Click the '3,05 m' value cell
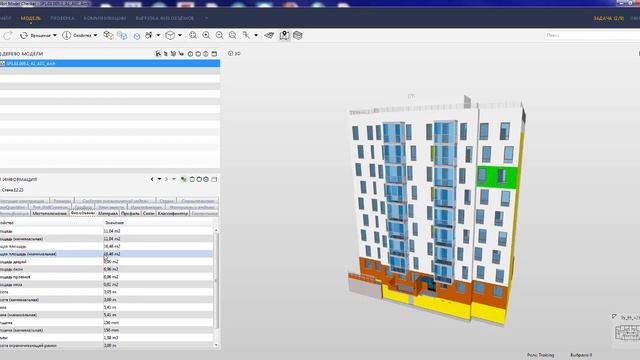 pyautogui.click(x=110, y=292)
